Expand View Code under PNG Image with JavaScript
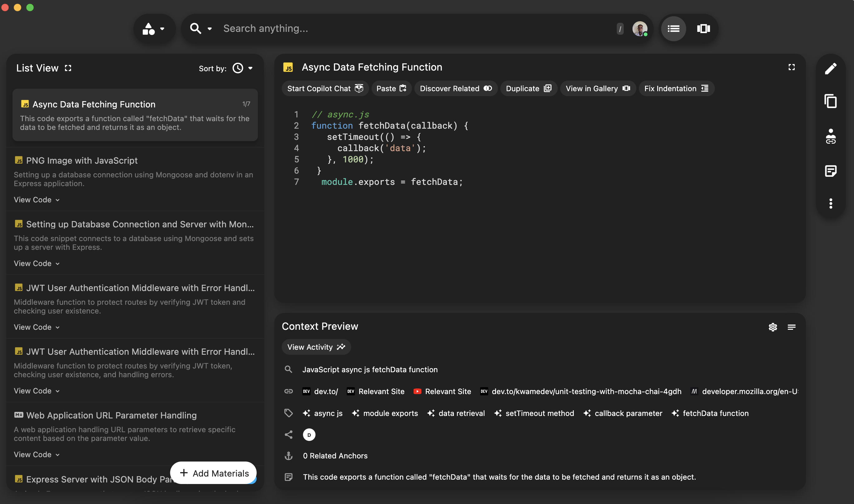 (36, 200)
